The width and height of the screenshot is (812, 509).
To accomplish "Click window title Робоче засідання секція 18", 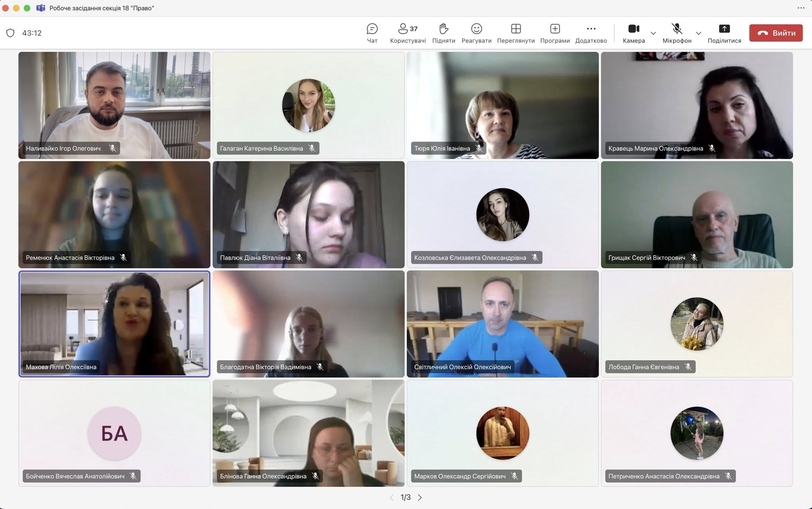I will point(102,8).
